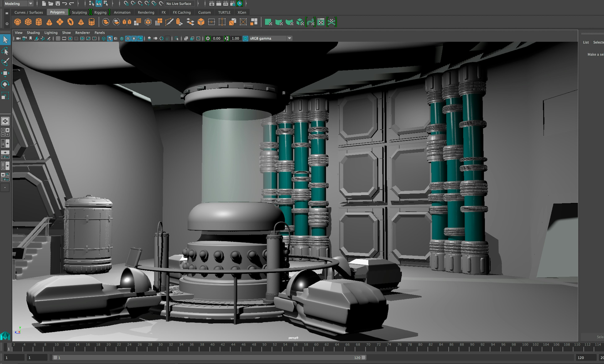Image resolution: width=604 pixels, height=364 pixels.
Task: Open the sRGB gamma view transform dropdown
Action: pyautogui.click(x=289, y=39)
